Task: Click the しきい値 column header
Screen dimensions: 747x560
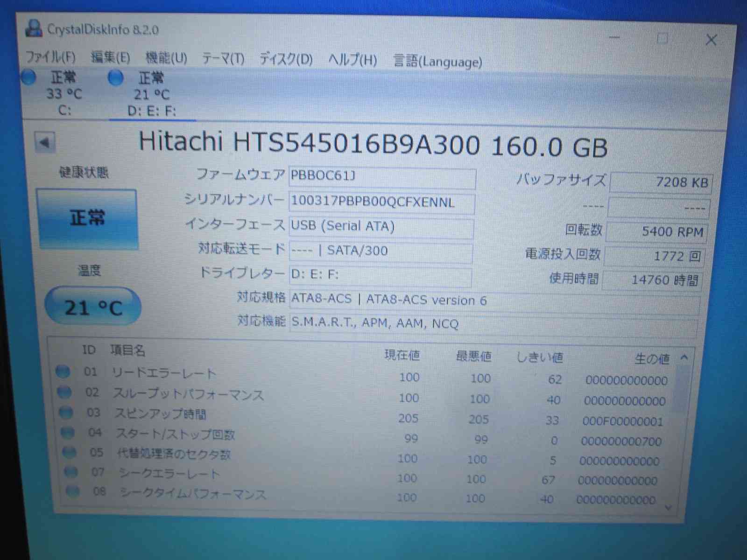Action: [x=540, y=358]
